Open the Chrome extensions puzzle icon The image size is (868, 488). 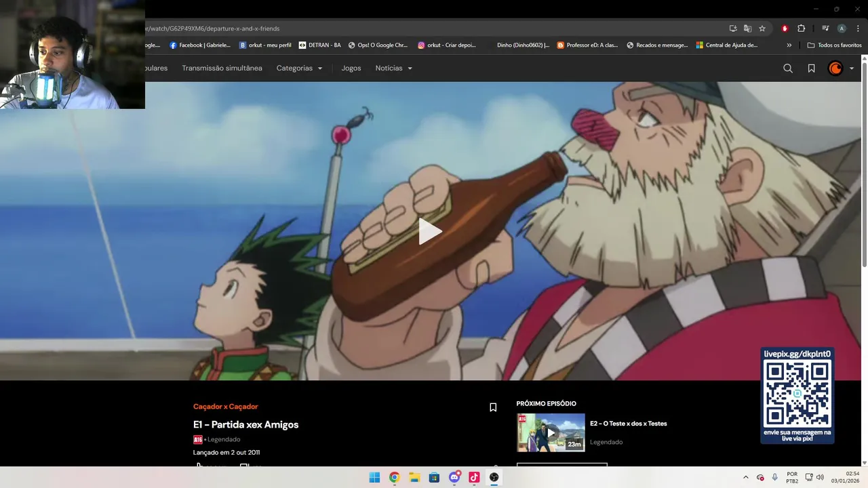801,28
